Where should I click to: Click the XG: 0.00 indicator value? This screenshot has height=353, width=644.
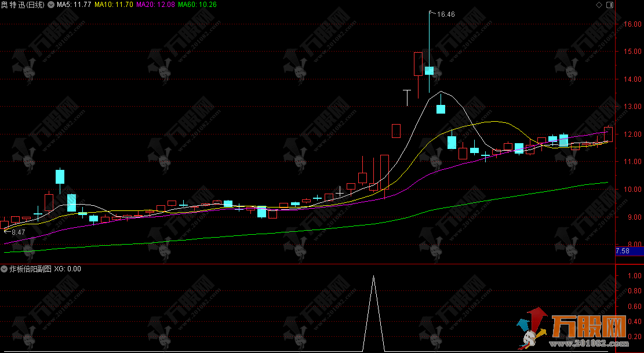tap(68, 269)
